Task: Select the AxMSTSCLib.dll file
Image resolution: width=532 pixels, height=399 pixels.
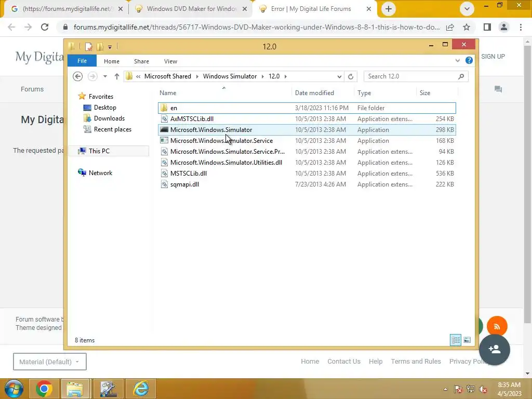Action: [307, 119]
